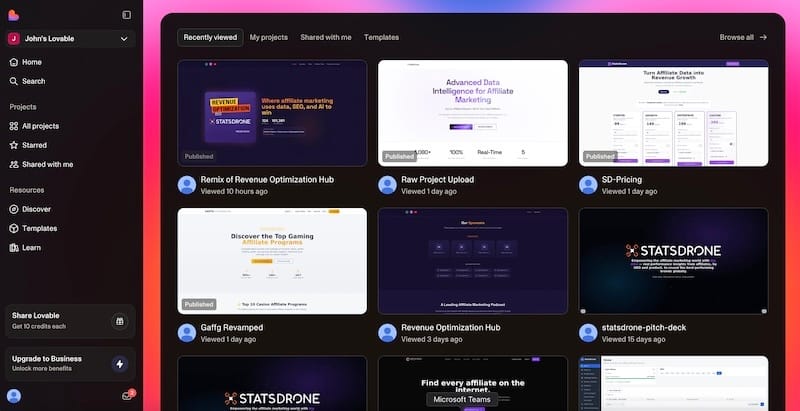
Task: Click the Share Lovable card
Action: 70,321
